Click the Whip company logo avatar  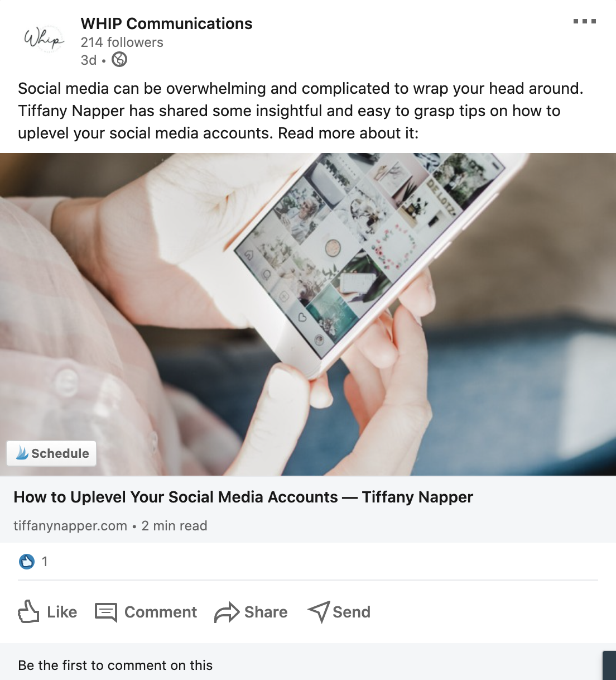click(44, 39)
